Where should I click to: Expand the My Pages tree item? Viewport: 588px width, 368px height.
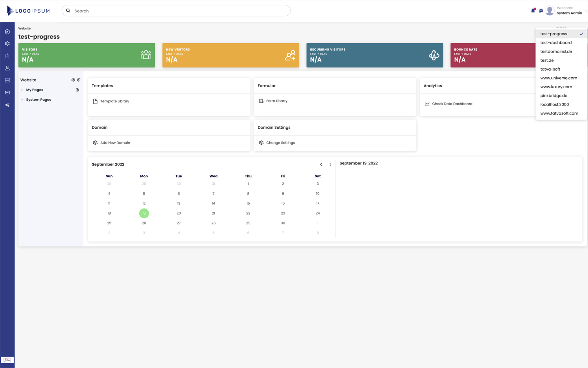22,90
